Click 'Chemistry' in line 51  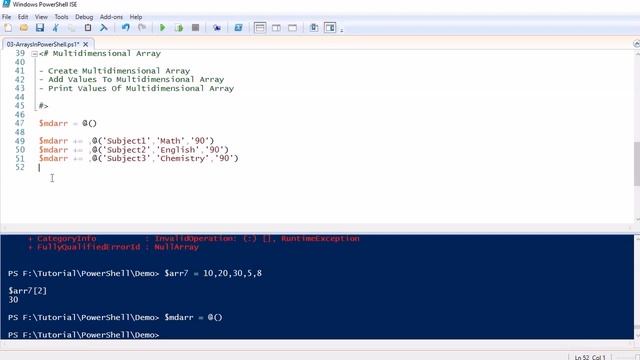(182, 158)
